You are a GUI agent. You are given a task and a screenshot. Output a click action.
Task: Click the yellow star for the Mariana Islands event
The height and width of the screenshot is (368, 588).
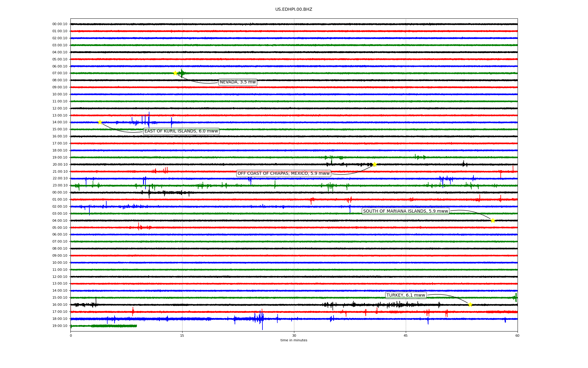click(493, 220)
